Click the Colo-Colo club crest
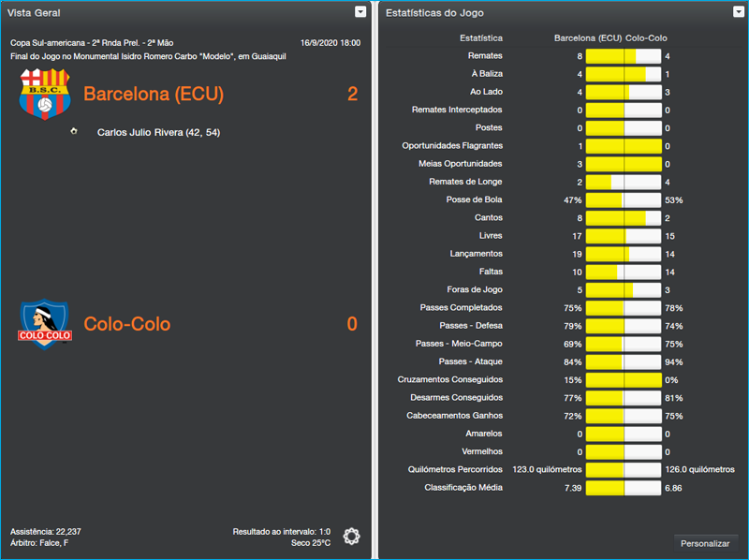This screenshot has width=749, height=560. [45, 324]
